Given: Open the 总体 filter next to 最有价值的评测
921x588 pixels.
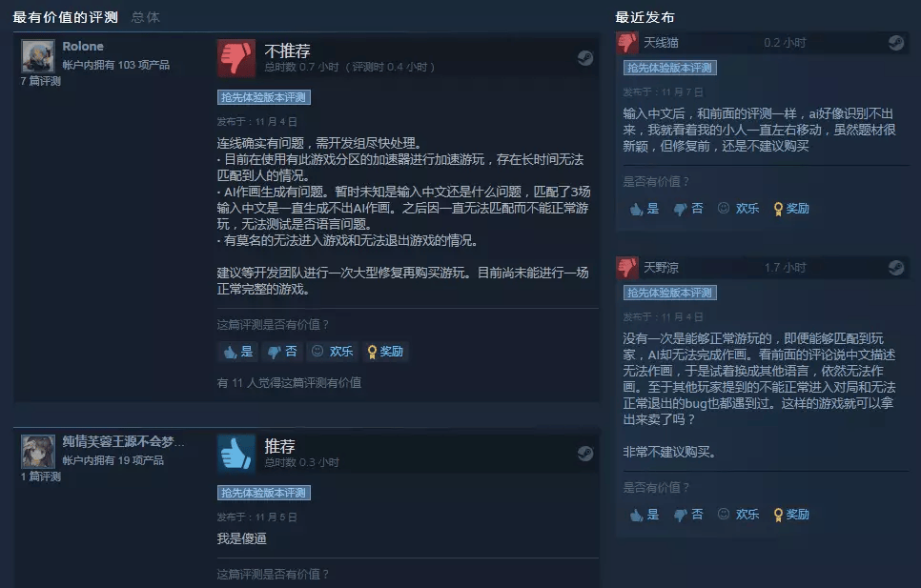Looking at the screenshot, I should coord(146,17).
